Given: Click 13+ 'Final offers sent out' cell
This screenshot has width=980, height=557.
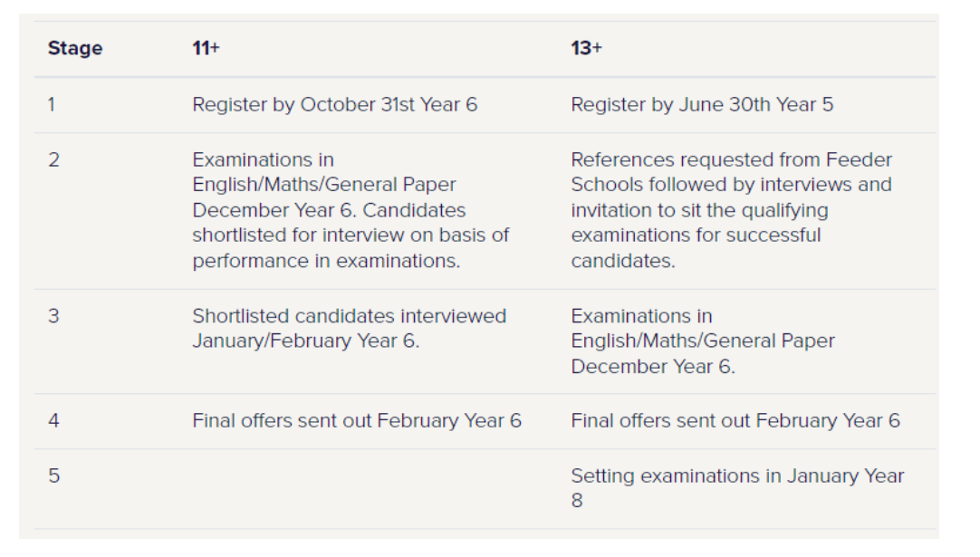Looking at the screenshot, I should click(x=735, y=421).
